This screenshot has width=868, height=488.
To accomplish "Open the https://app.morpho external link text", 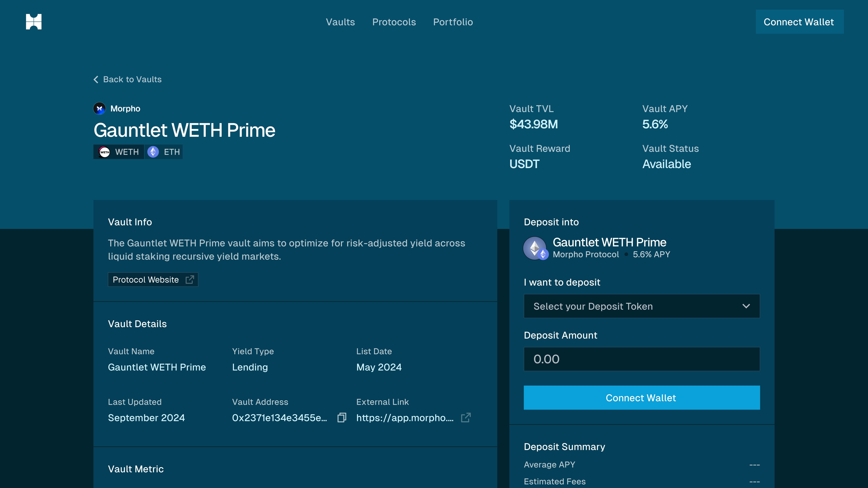I will (x=405, y=418).
